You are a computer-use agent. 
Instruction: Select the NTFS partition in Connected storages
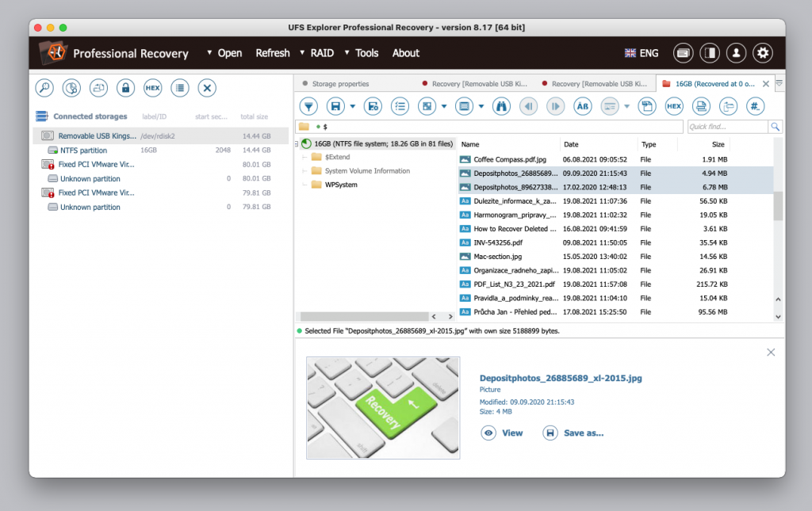click(x=90, y=150)
